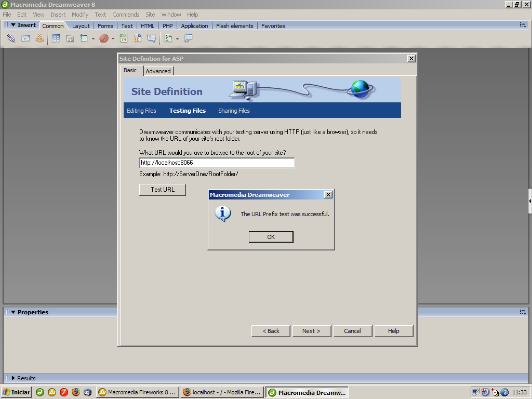The width and height of the screenshot is (532, 399).
Task: Switch to the Favorites insert tab
Action: tap(273, 26)
